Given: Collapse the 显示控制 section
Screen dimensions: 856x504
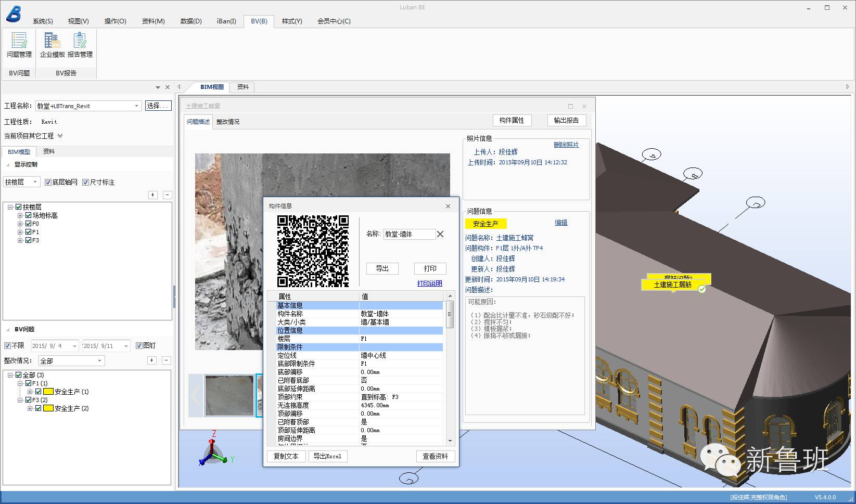Looking at the screenshot, I should pyautogui.click(x=8, y=165).
